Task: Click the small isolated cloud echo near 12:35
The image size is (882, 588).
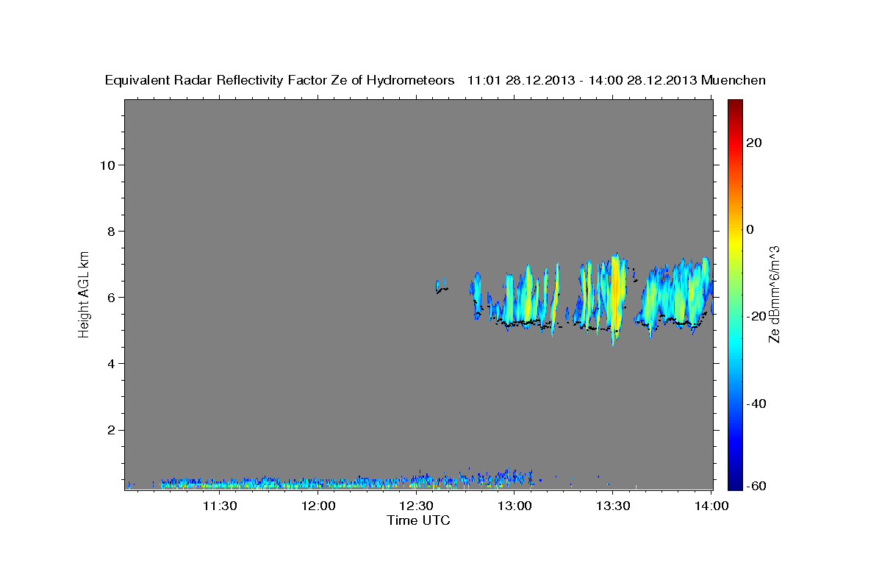Action: click(441, 285)
